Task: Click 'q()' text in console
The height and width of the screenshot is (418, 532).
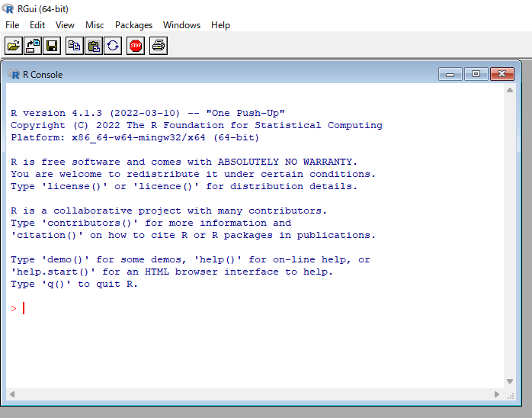Action: click(x=56, y=285)
